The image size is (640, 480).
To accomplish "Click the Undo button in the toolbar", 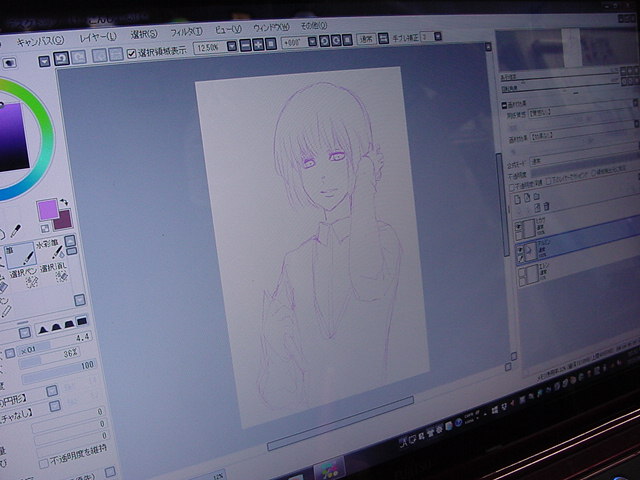I will click(x=61, y=59).
